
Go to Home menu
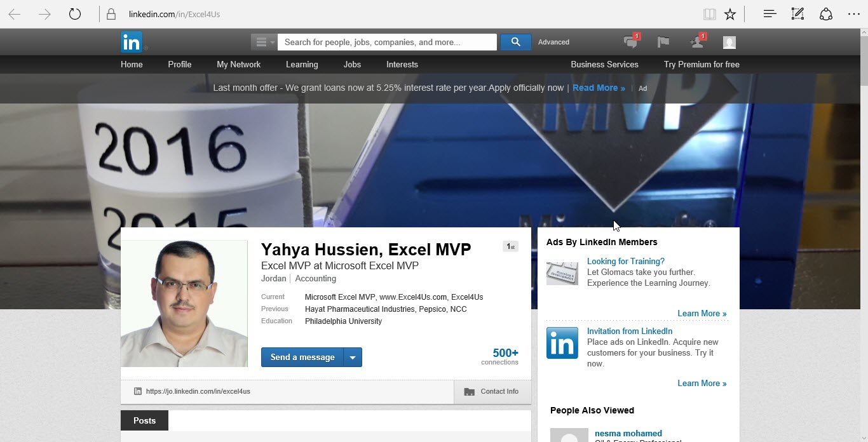point(132,64)
